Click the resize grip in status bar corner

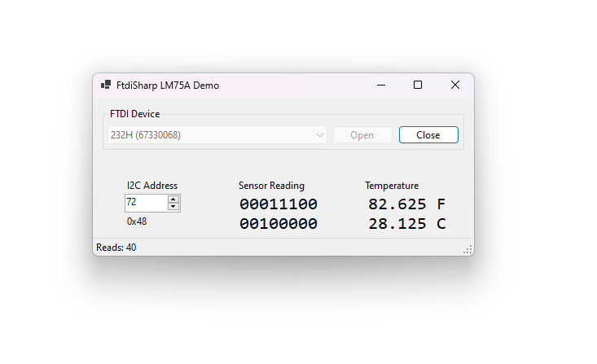(x=468, y=249)
